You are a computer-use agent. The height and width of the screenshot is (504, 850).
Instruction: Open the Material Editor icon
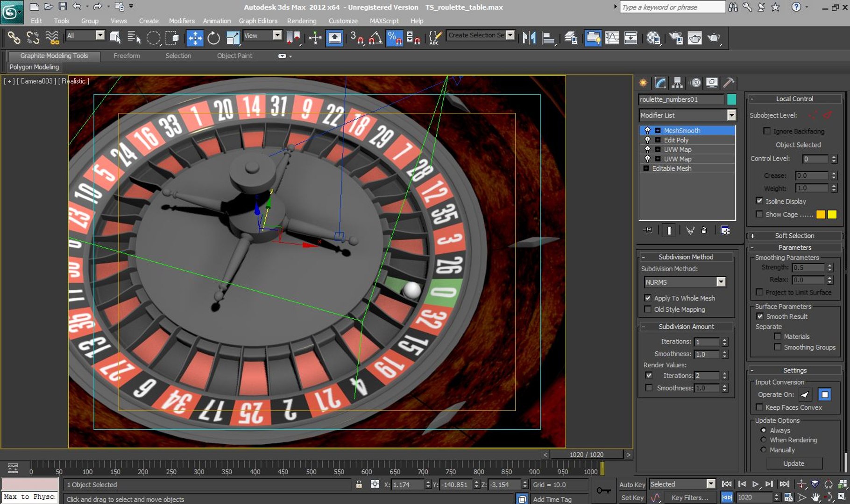pyautogui.click(x=653, y=38)
